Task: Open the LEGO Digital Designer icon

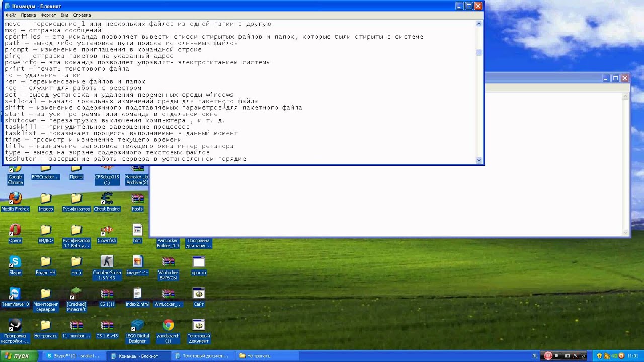Action: click(137, 331)
